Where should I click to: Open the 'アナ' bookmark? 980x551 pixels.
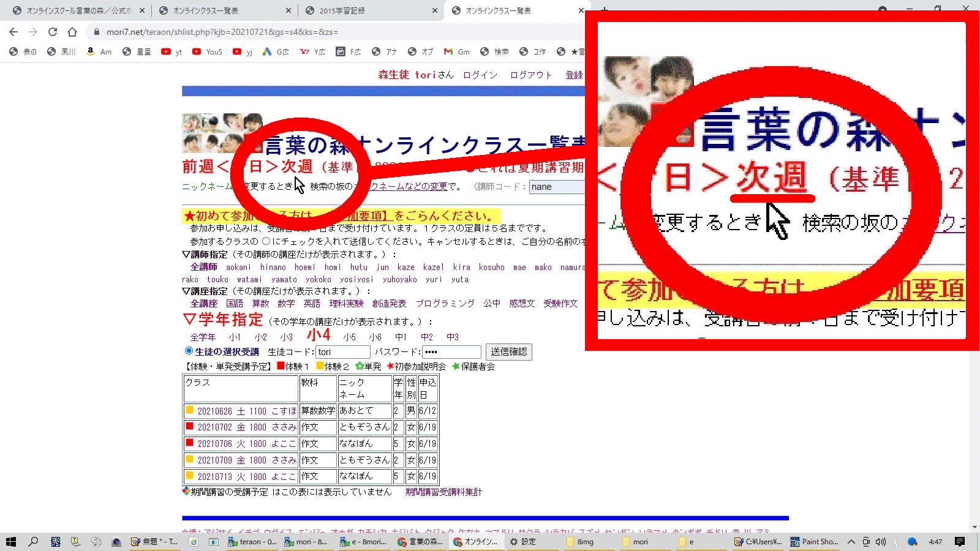(x=385, y=52)
